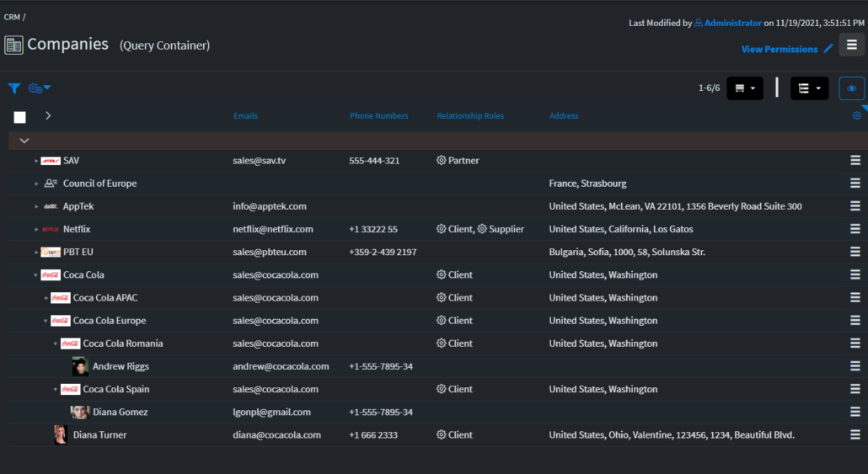The width and height of the screenshot is (868, 474).
Task: Collapse the Coca Cola Romania row
Action: (x=56, y=344)
